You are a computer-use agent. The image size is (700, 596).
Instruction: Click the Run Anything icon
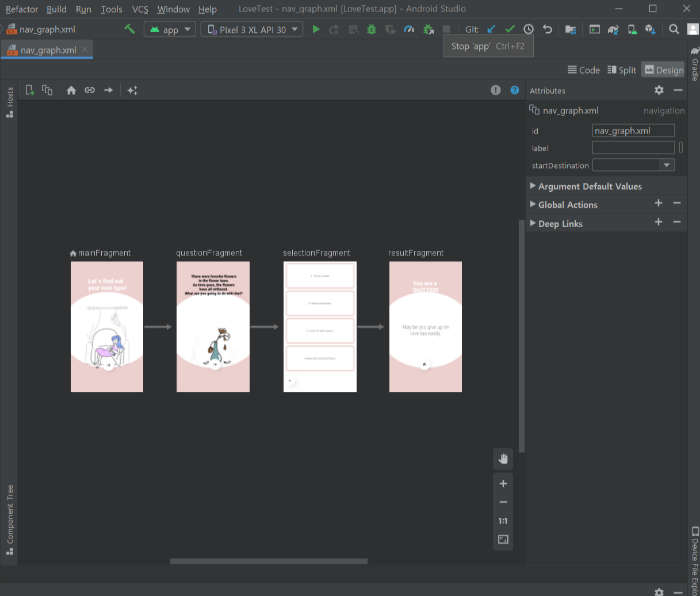pyautogui.click(x=595, y=29)
